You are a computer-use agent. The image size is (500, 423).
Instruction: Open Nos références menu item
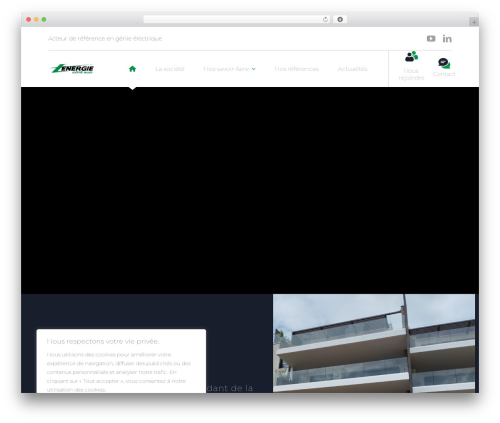pos(296,69)
